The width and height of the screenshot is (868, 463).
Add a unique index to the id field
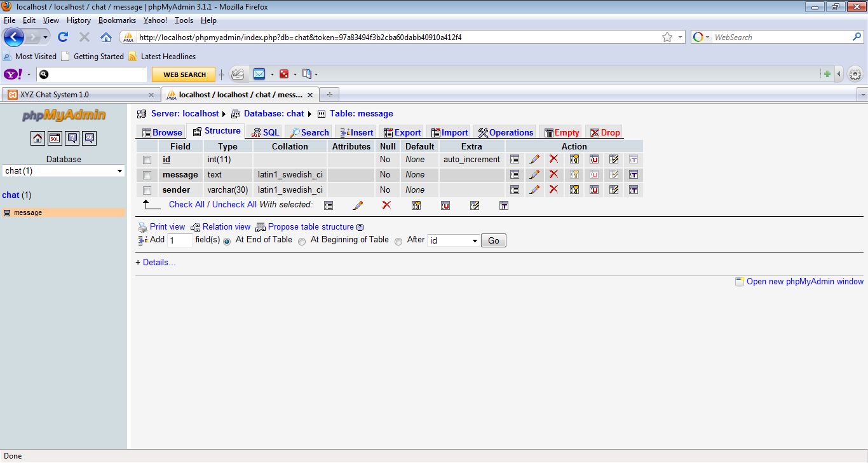coord(593,159)
